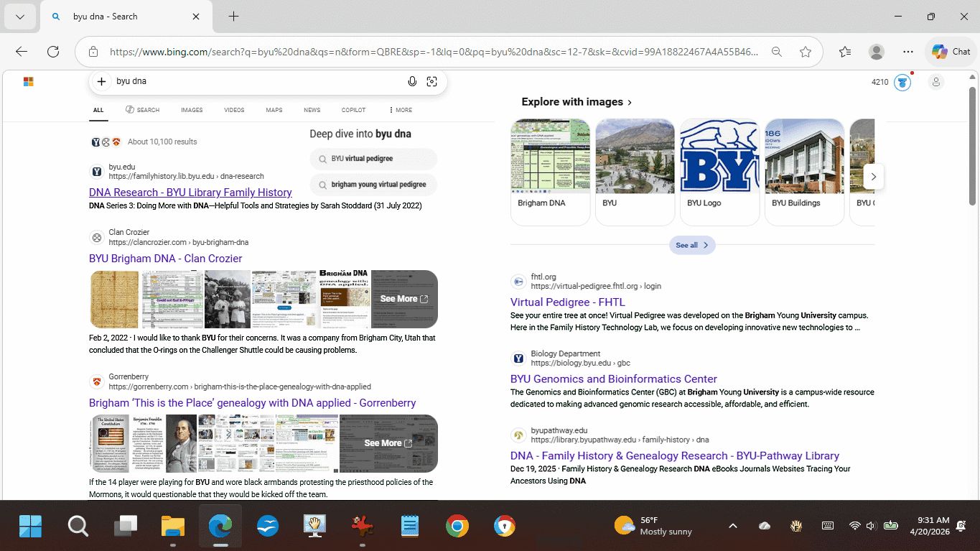Select the BYU Logo image thumbnail

tap(719, 171)
